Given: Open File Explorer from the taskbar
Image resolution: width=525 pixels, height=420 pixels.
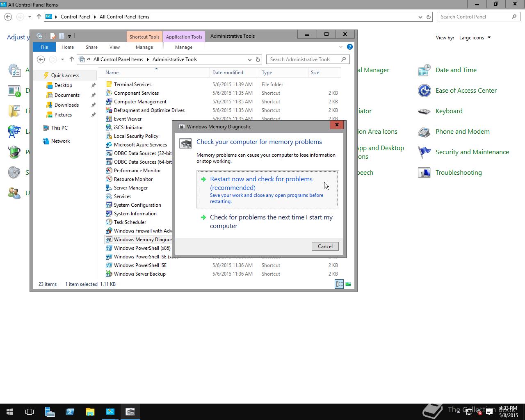Looking at the screenshot, I should click(90, 412).
